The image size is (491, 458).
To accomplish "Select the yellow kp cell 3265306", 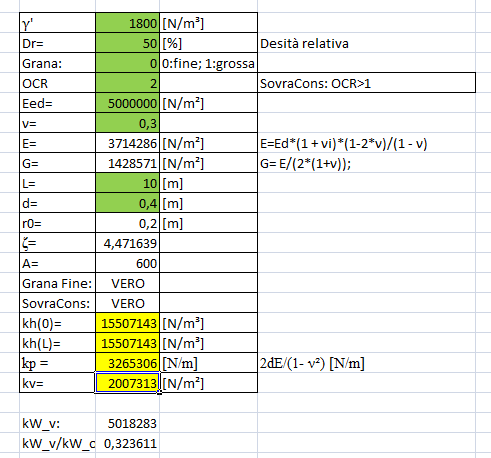I will 127,363.
